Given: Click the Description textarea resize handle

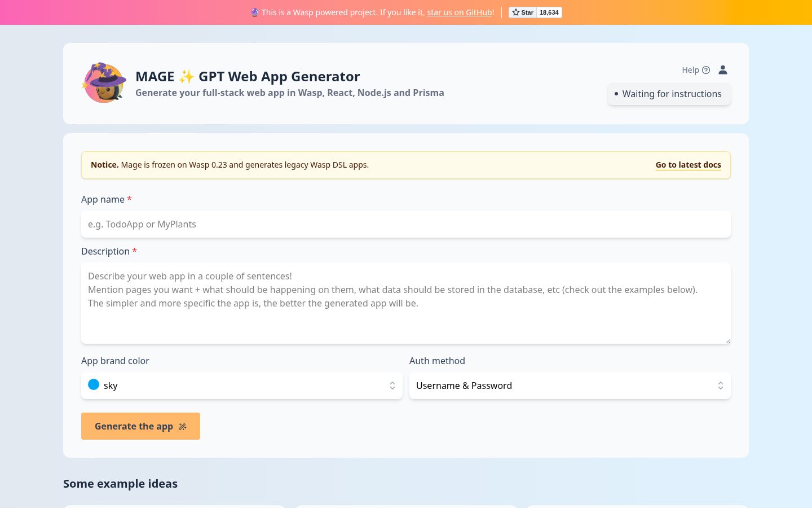Looking at the screenshot, I should [727, 340].
